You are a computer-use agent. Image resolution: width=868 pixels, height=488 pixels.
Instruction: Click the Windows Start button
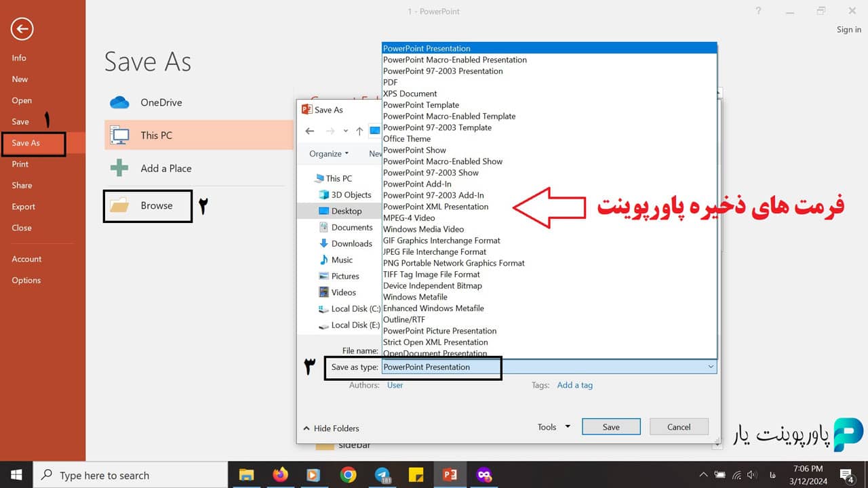tap(16, 474)
